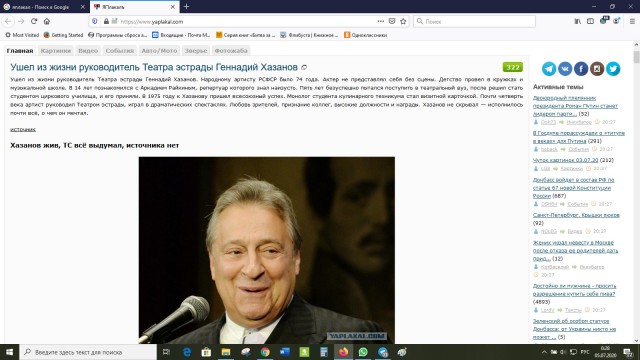Open Google Chrome from taskbar
This screenshot has width=640, height=360.
point(265,352)
